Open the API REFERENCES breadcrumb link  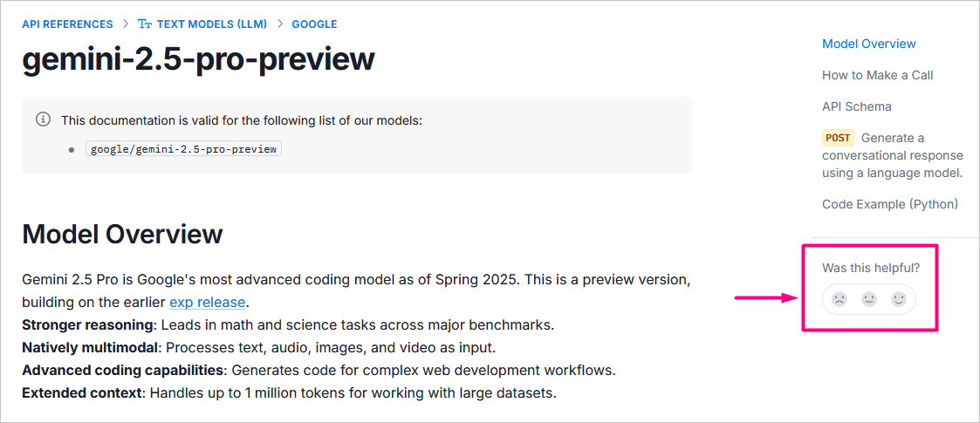[x=67, y=24]
